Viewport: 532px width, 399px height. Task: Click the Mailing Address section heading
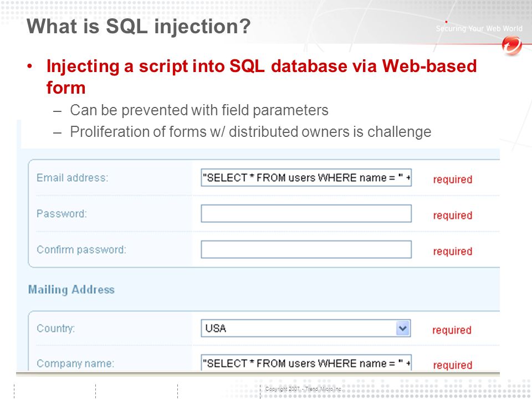pyautogui.click(x=71, y=290)
